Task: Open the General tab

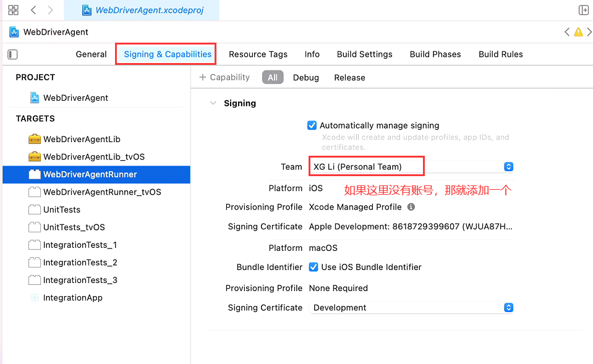Action: coord(91,54)
